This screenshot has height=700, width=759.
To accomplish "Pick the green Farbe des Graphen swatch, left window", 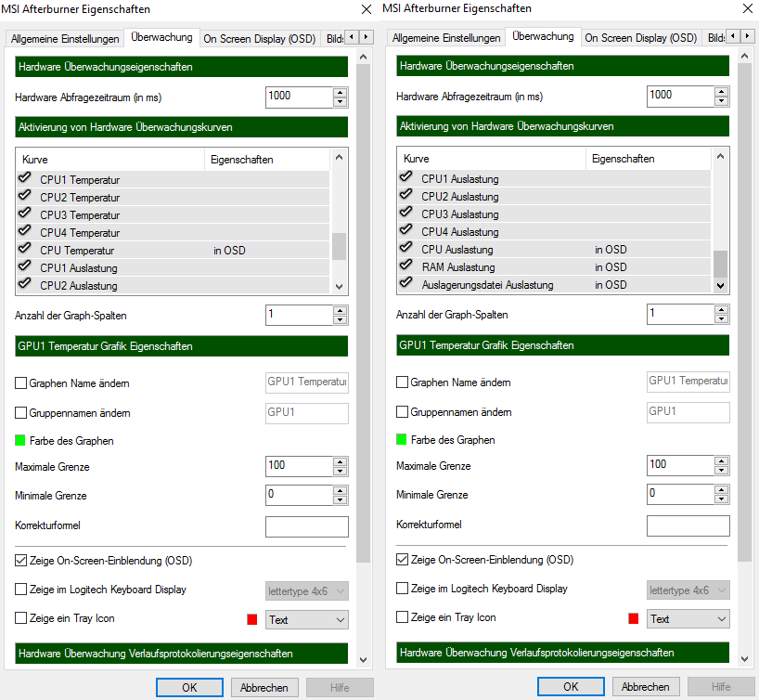I will 20,440.
